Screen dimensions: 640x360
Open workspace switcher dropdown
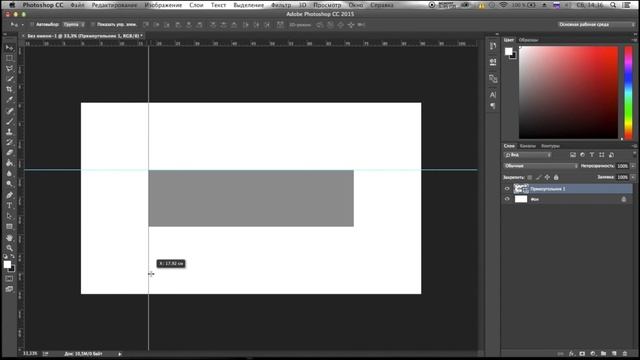tap(596, 24)
